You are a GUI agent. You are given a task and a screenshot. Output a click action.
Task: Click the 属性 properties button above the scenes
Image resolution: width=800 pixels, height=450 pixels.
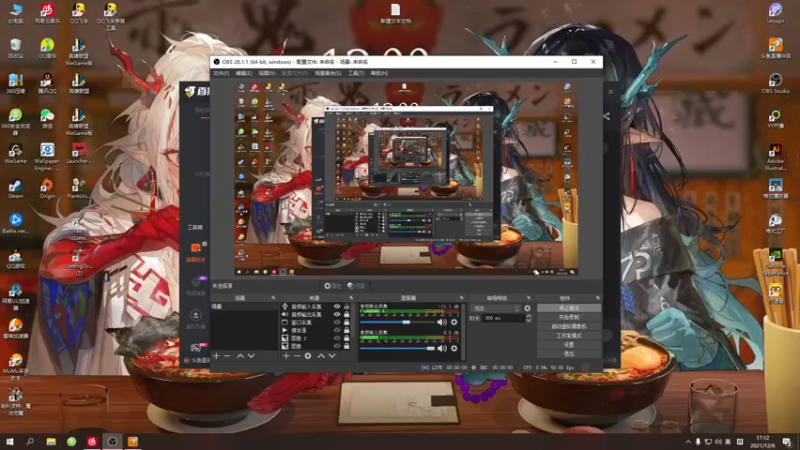pyautogui.click(x=332, y=286)
